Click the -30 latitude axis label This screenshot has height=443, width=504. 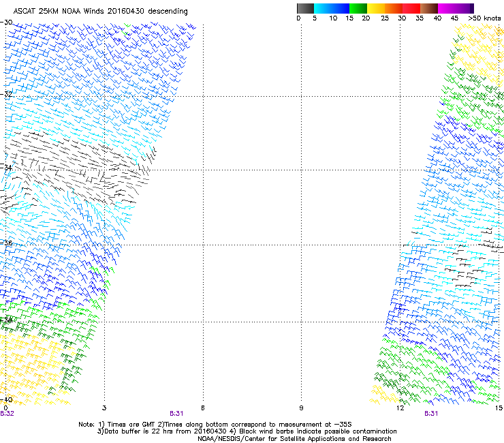point(6,22)
